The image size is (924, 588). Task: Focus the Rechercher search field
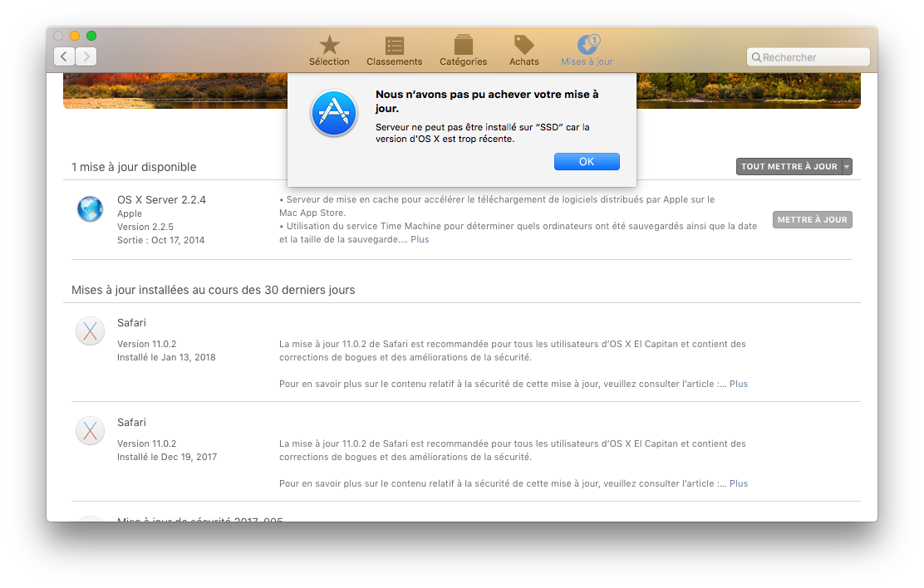click(808, 57)
